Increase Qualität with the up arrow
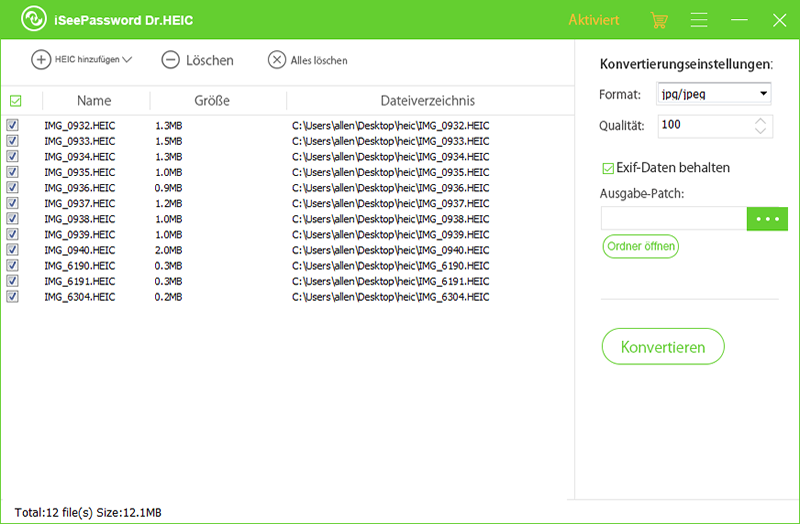800x524 pixels. point(760,121)
